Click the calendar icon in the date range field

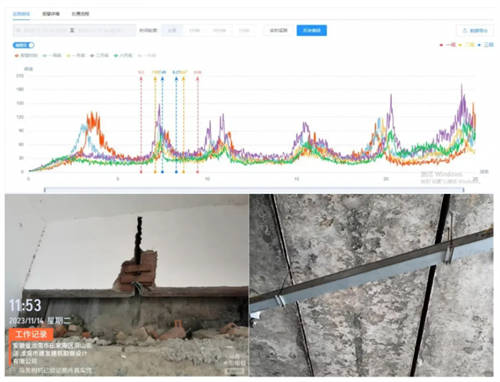[19, 30]
